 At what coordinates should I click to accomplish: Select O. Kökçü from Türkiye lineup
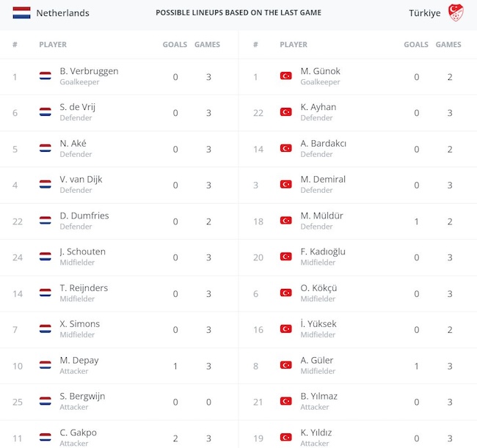point(319,288)
